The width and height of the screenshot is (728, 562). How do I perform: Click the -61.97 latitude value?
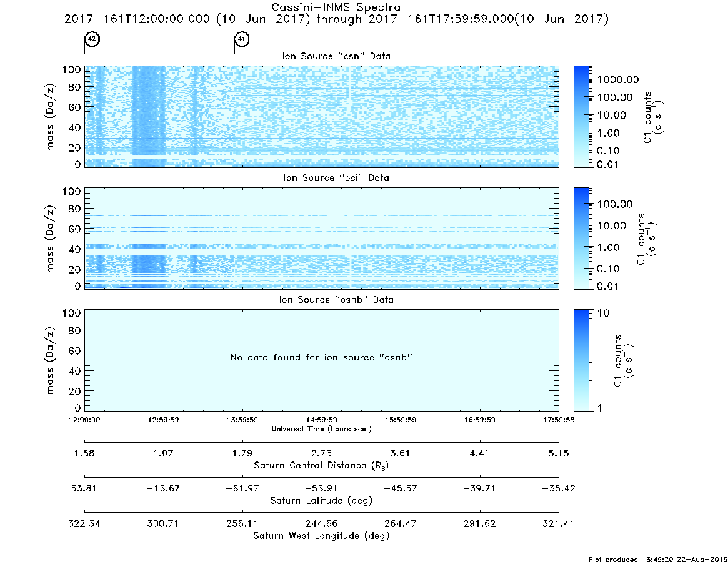pyautogui.click(x=242, y=488)
